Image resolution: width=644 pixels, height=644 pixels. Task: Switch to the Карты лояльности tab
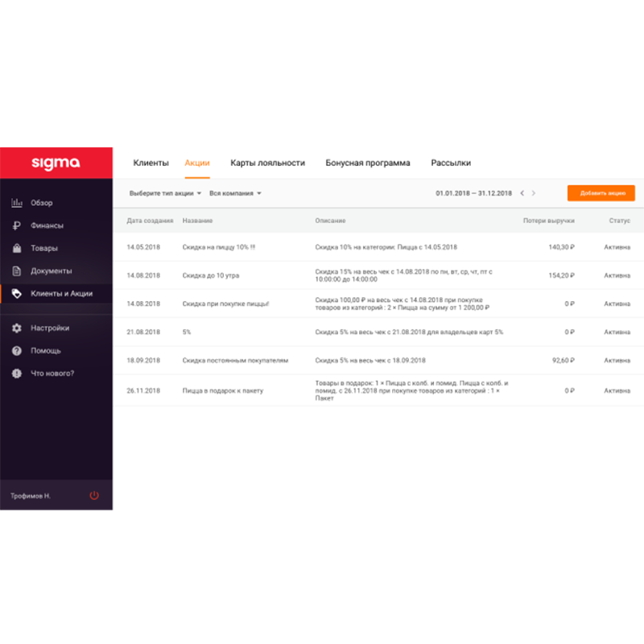point(268,163)
